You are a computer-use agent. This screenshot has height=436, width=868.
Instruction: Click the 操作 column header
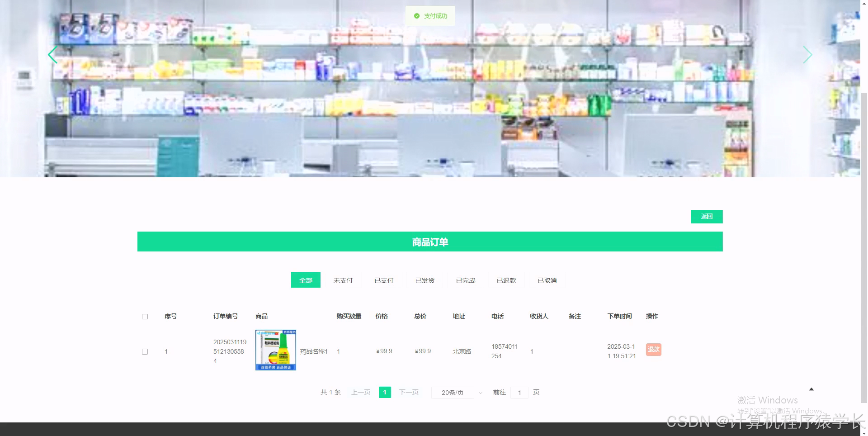click(x=652, y=316)
